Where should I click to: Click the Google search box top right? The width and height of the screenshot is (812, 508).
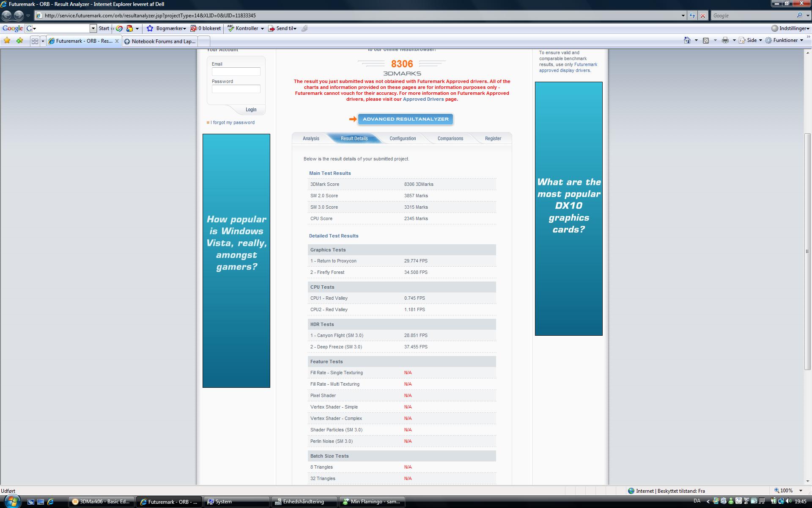click(753, 16)
